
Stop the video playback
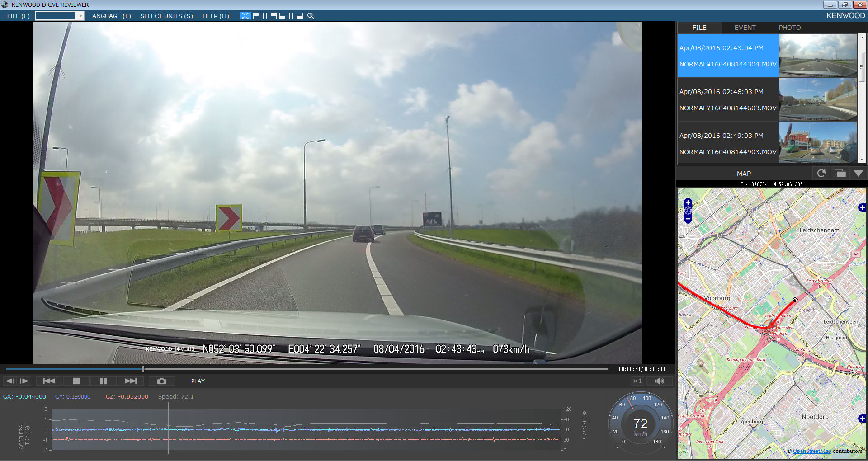76,381
